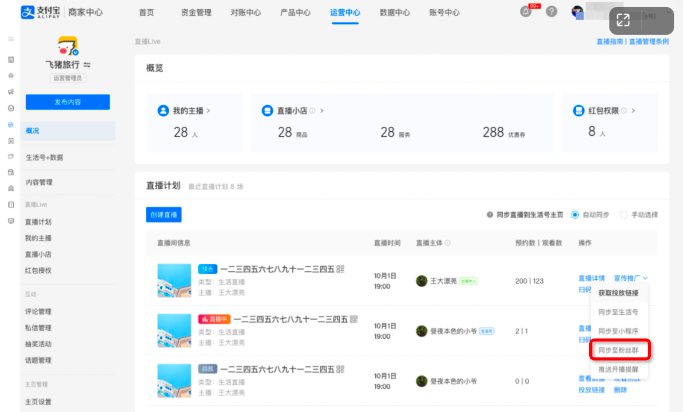
Task: Open 我的主播 via its arrow
Action: pyautogui.click(x=208, y=110)
